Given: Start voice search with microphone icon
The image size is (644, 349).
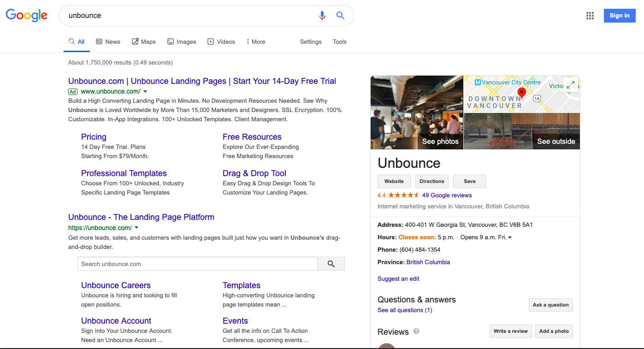Looking at the screenshot, I should click(x=322, y=16).
